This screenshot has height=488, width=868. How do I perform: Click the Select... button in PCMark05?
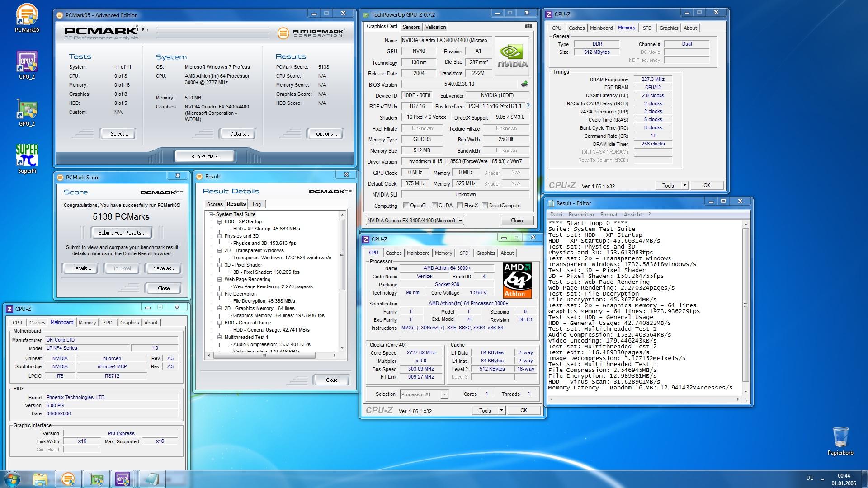pyautogui.click(x=119, y=134)
